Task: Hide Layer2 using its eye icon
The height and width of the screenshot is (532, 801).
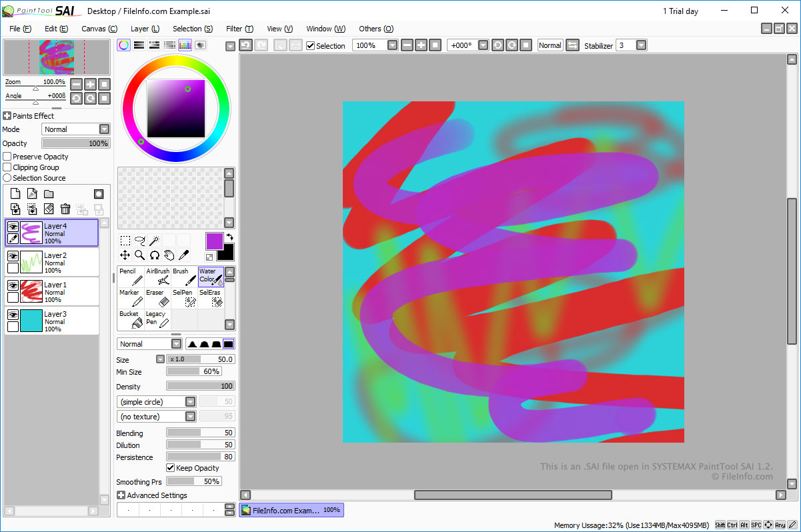Action: point(13,256)
